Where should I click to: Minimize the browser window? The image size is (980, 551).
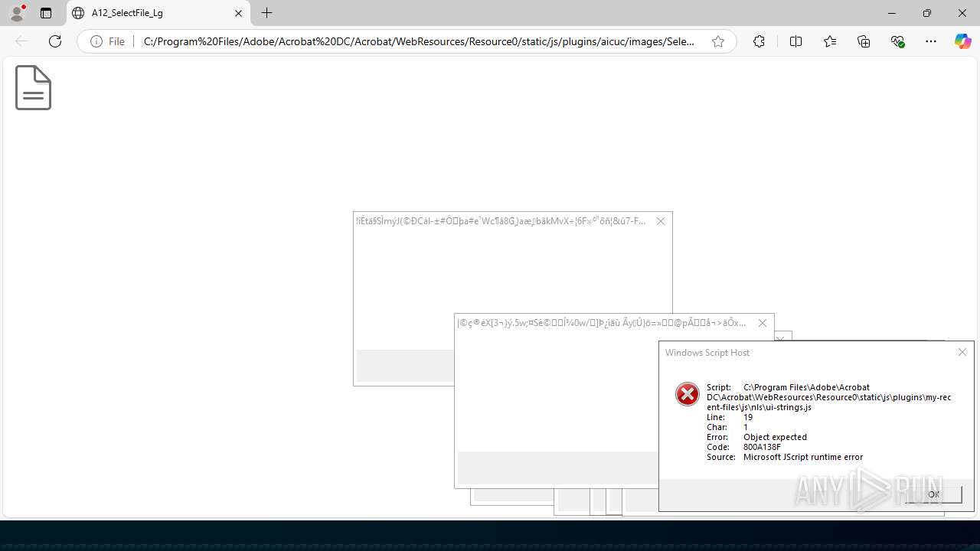(892, 13)
